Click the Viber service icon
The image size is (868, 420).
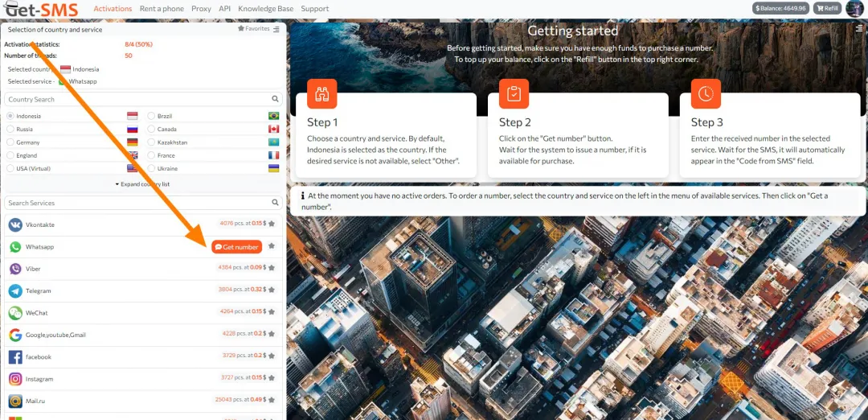(15, 269)
